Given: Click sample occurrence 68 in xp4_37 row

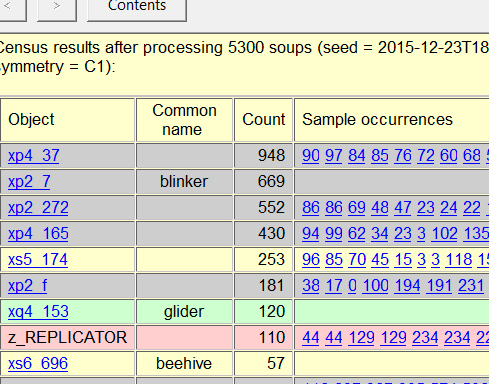Looking at the screenshot, I should click(x=472, y=156).
